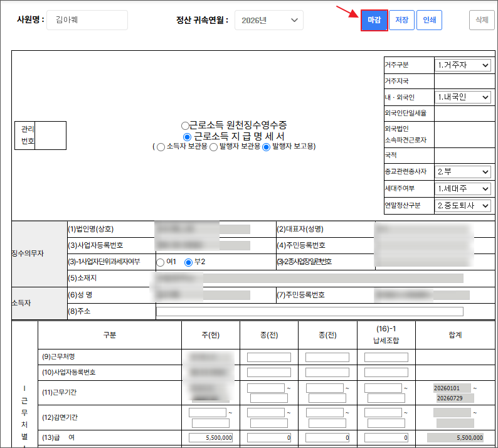The width and height of the screenshot is (498, 448).
Task: Click 주(현) 감면기간 start date field
Action: (208, 412)
